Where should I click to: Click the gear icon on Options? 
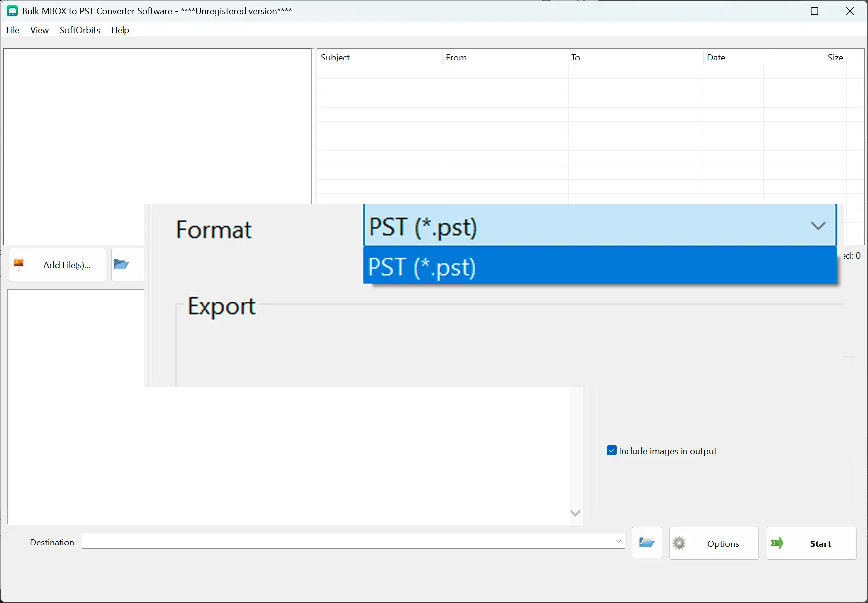click(679, 543)
